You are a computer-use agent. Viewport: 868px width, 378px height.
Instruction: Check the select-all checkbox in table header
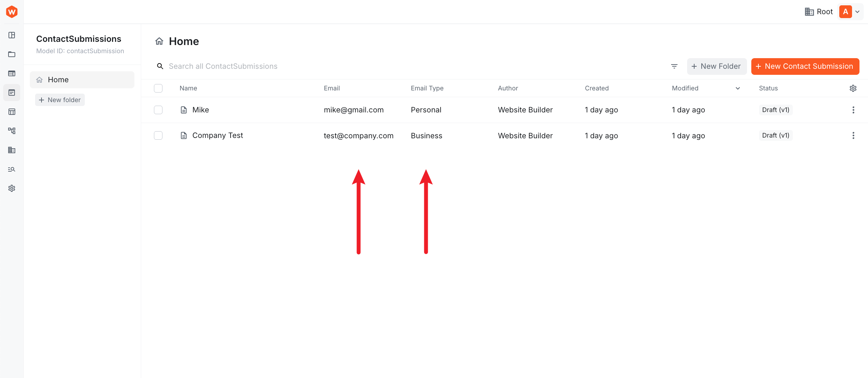click(x=158, y=88)
